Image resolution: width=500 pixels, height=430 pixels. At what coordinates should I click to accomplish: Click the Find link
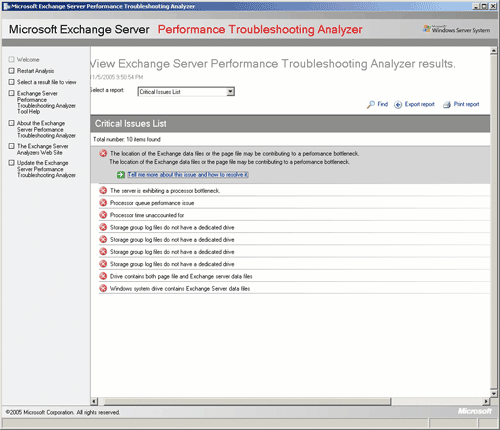(383, 104)
